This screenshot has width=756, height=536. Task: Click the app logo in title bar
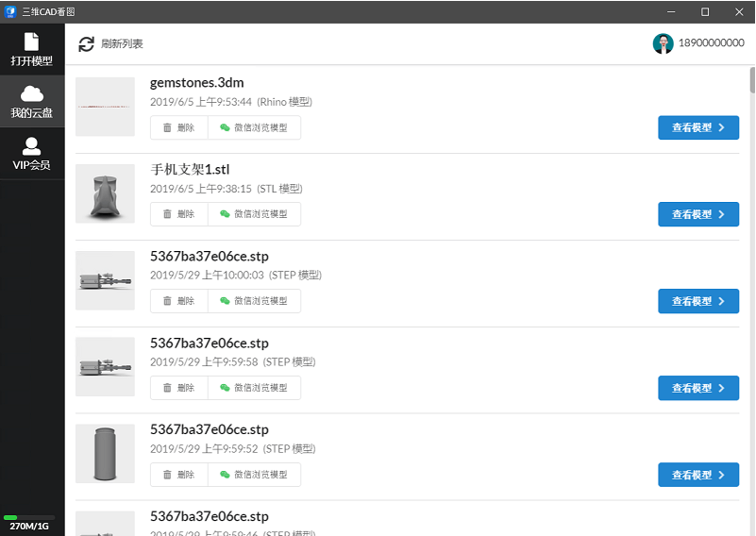coord(10,11)
